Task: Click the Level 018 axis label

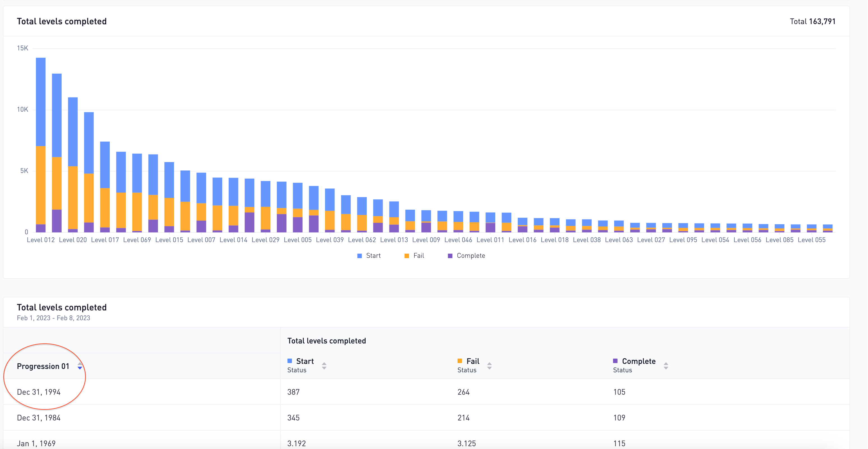Action: click(555, 240)
